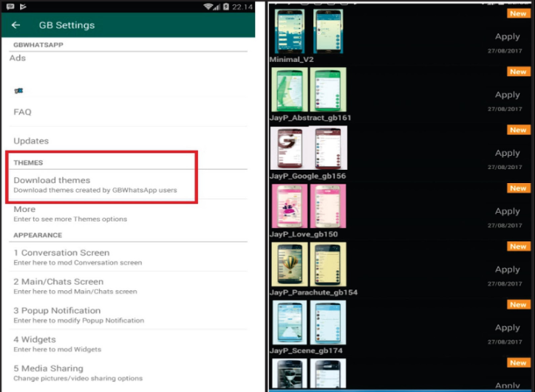Open second preview thumbnail of Minimal_V2
The width and height of the screenshot is (535, 392).
pyautogui.click(x=328, y=31)
